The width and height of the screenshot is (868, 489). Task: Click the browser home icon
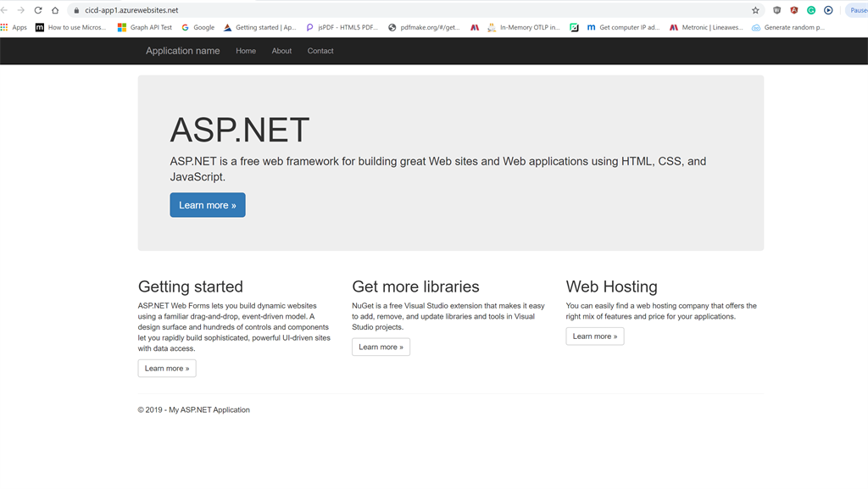(56, 11)
